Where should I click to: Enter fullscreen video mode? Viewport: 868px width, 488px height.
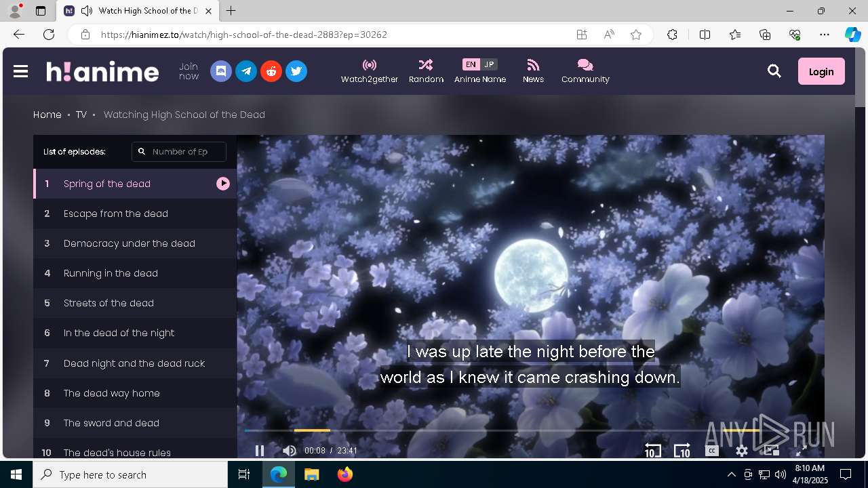click(801, 451)
